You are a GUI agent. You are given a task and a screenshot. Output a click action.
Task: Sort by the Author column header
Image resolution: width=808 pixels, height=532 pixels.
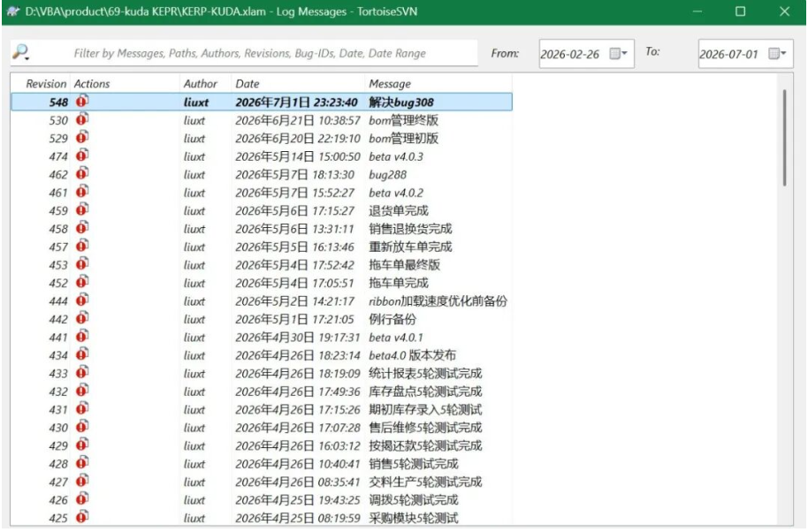click(x=201, y=83)
